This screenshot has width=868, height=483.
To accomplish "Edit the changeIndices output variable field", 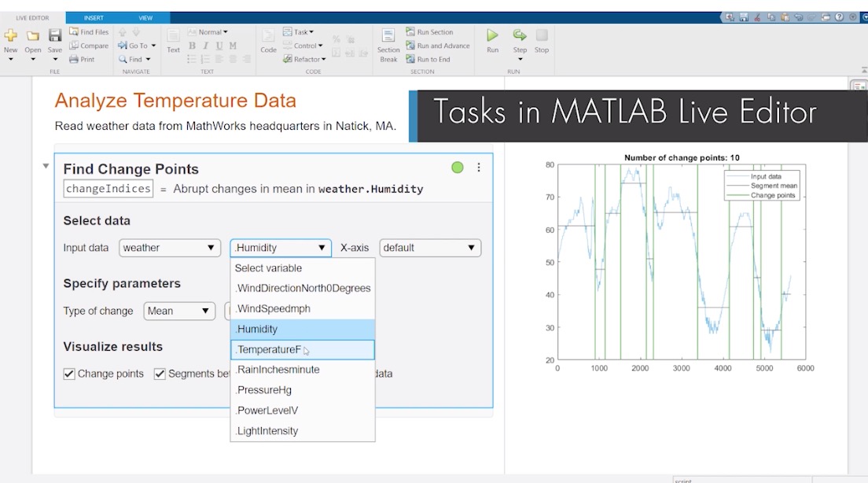I will coord(108,189).
